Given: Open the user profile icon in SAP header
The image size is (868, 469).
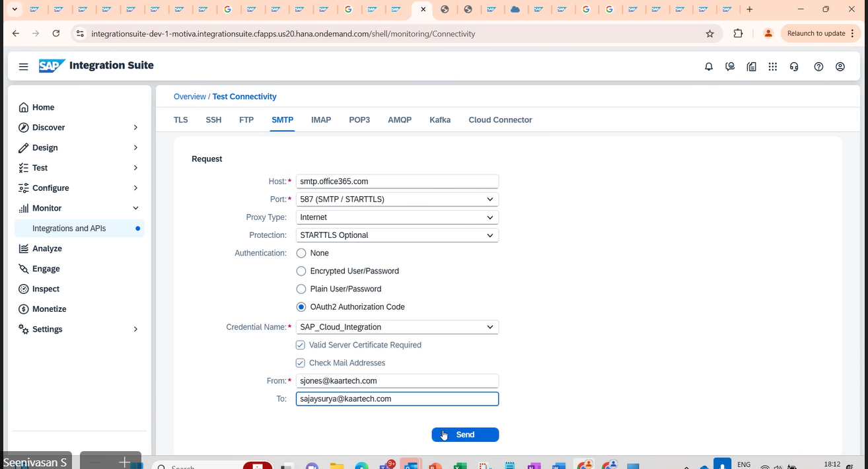Looking at the screenshot, I should pyautogui.click(x=840, y=67).
